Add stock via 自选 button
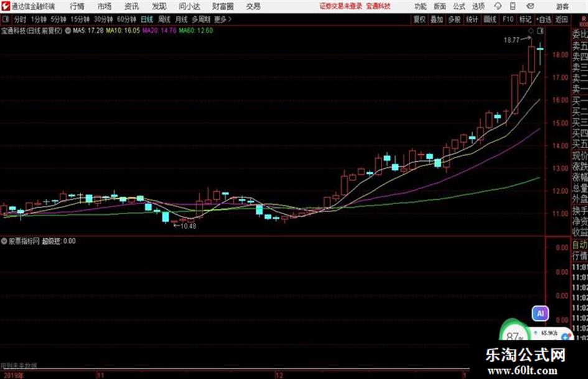 [x=544, y=19]
